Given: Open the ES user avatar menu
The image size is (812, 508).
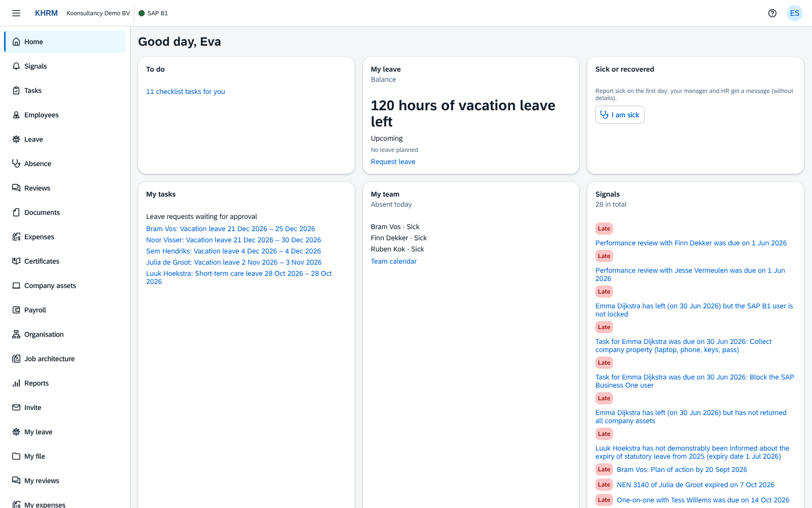Looking at the screenshot, I should pyautogui.click(x=795, y=13).
